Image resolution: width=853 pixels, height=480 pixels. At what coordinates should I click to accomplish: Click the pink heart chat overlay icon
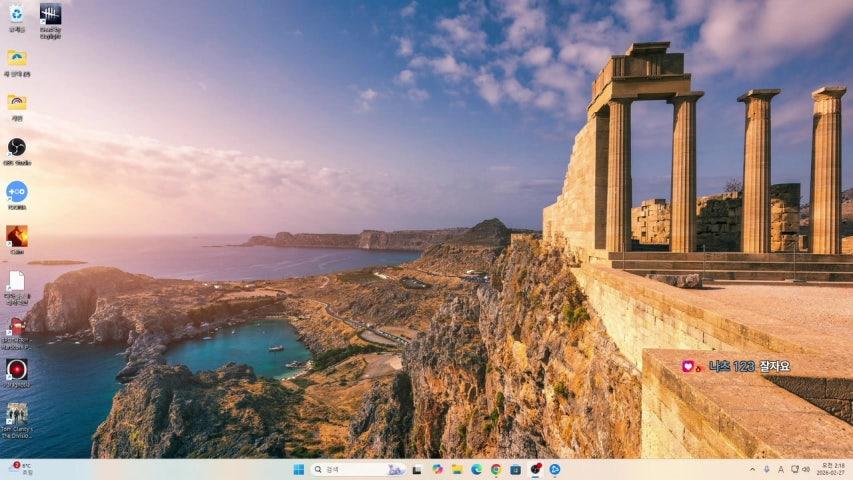(x=688, y=366)
